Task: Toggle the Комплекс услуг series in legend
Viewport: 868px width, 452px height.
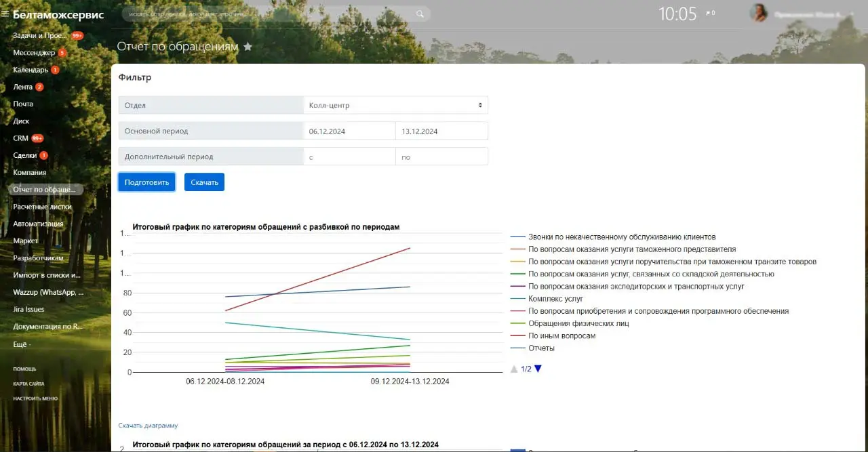Action: point(555,299)
